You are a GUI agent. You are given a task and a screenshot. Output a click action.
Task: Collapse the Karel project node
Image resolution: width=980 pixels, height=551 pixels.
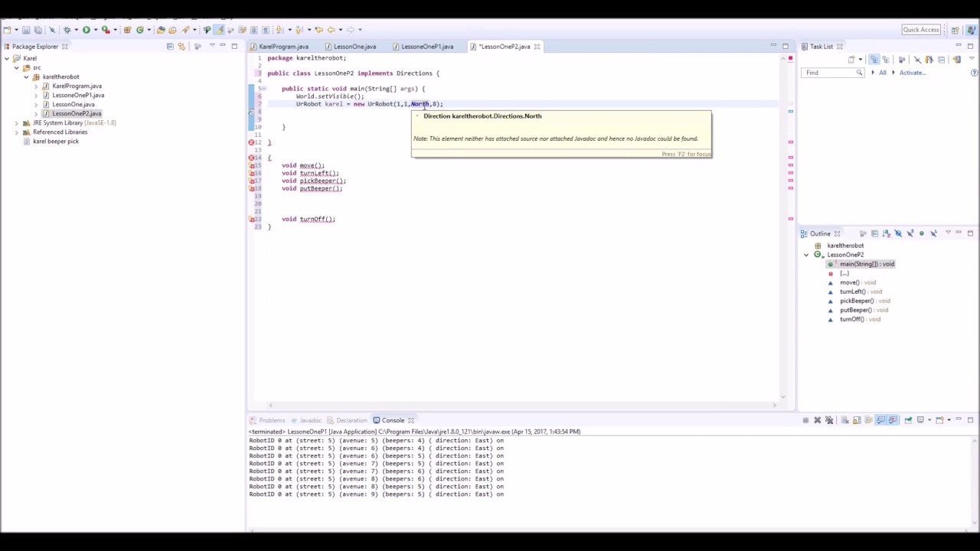click(7, 58)
